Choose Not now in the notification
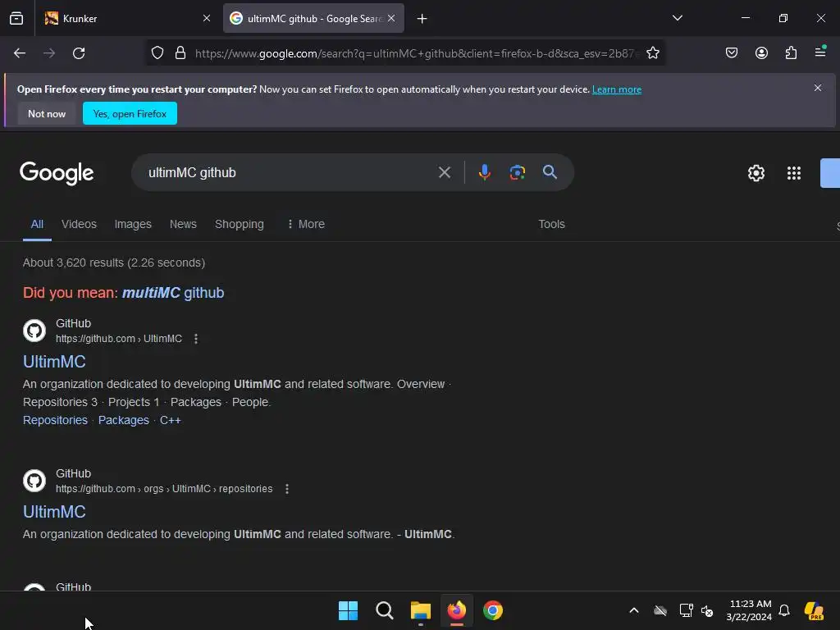 click(x=47, y=113)
